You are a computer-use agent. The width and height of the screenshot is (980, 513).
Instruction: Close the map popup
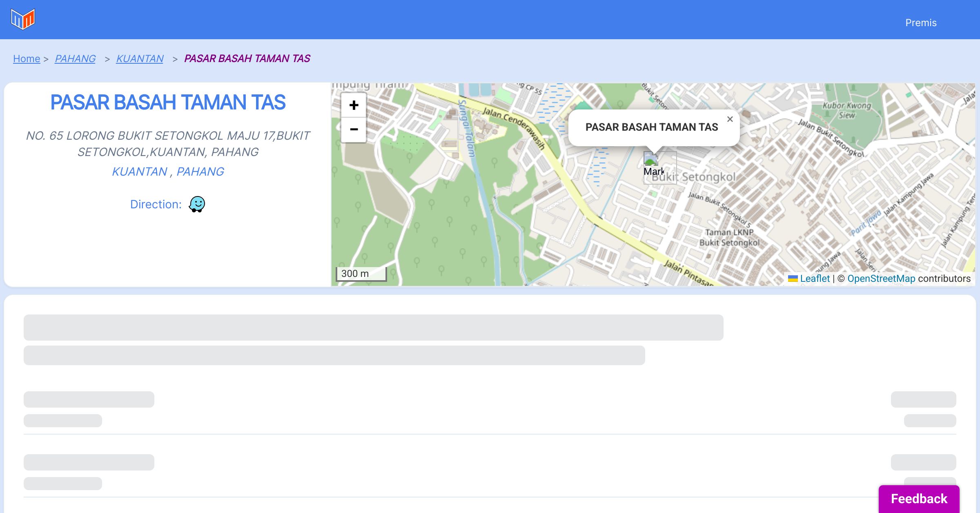[730, 119]
